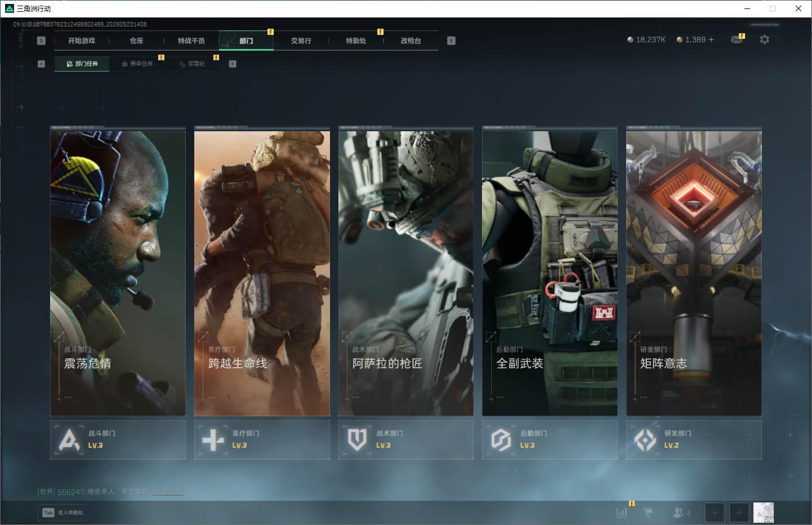
Task: Click the 后勤部门 hexagon emblem icon
Action: (501, 440)
